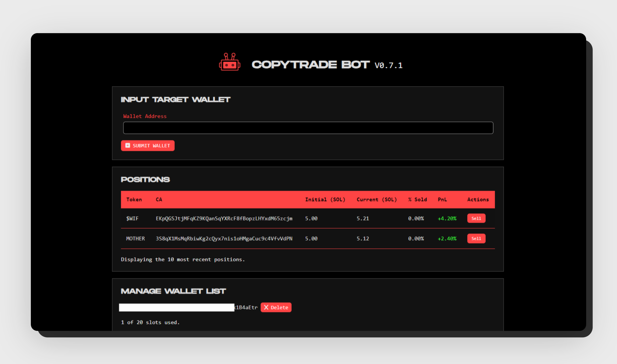Click the COPYTRADE BOT title
The height and width of the screenshot is (364, 617).
point(311,65)
